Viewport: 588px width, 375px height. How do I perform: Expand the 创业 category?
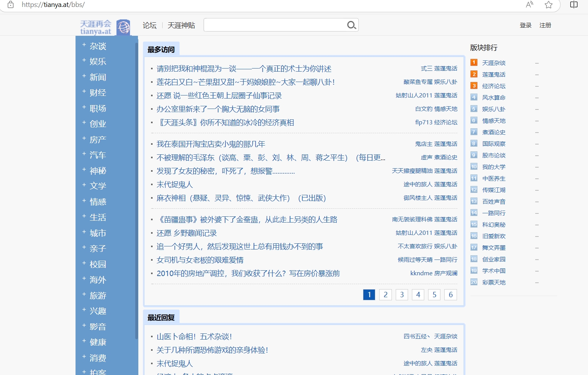click(x=98, y=124)
